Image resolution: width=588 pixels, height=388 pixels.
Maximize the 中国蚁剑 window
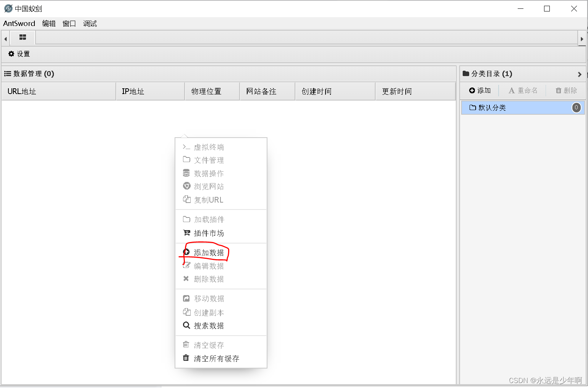547,8
